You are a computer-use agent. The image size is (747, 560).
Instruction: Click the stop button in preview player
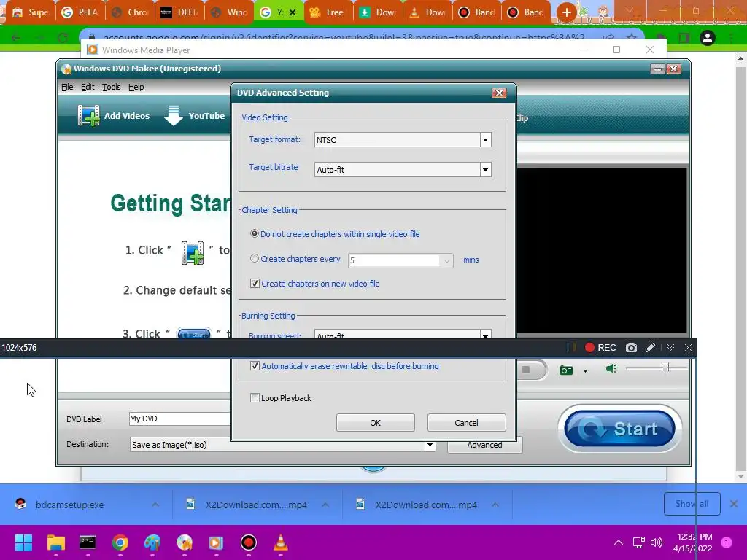click(x=526, y=370)
